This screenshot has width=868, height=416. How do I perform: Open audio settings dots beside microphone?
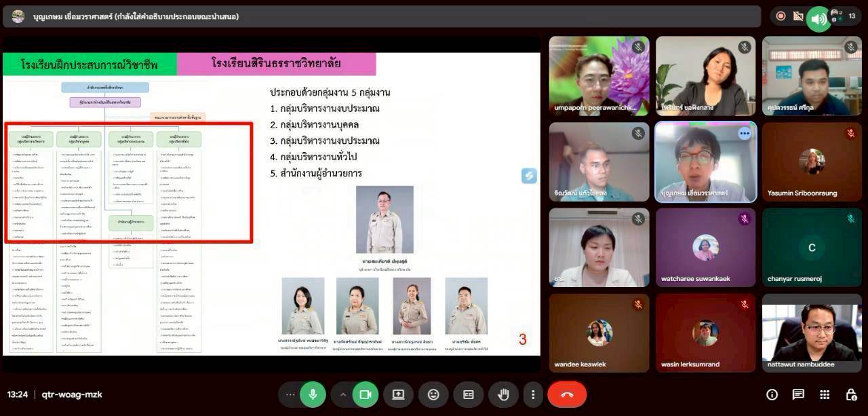[x=290, y=394]
